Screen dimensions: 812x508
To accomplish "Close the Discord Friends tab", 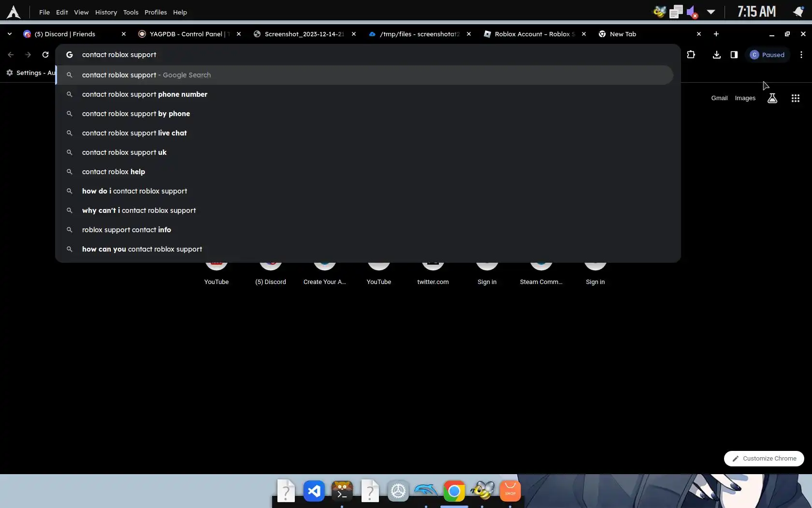I will click(x=124, y=34).
